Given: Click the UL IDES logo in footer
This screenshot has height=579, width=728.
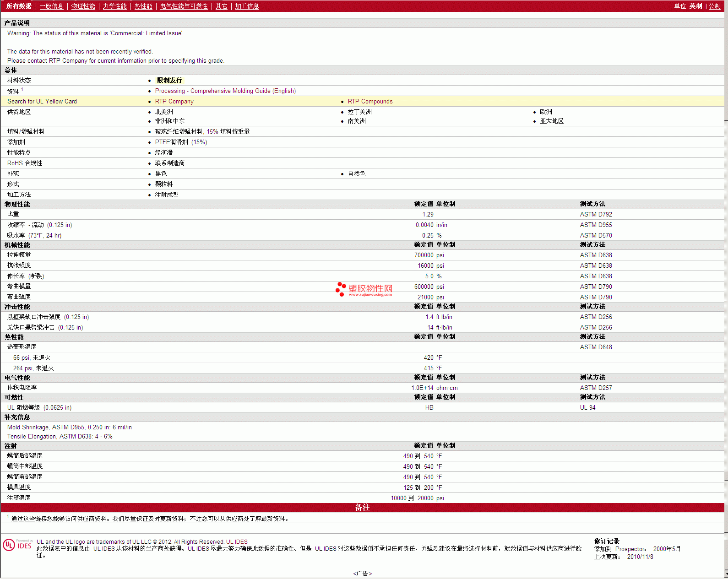Looking at the screenshot, I should 17,545.
